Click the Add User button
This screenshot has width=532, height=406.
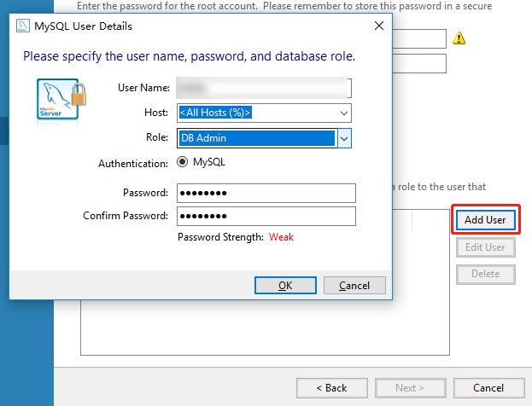[486, 219]
